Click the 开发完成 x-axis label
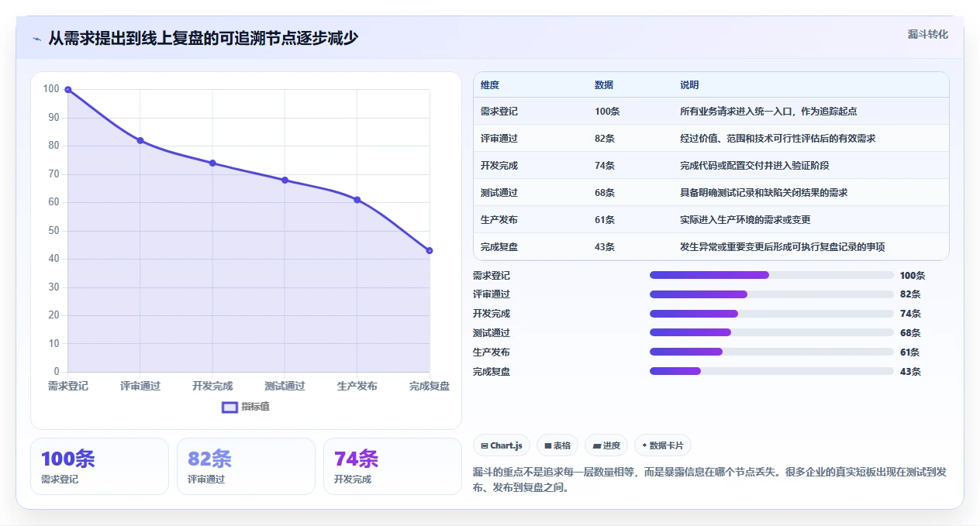The image size is (980, 526). [212, 386]
